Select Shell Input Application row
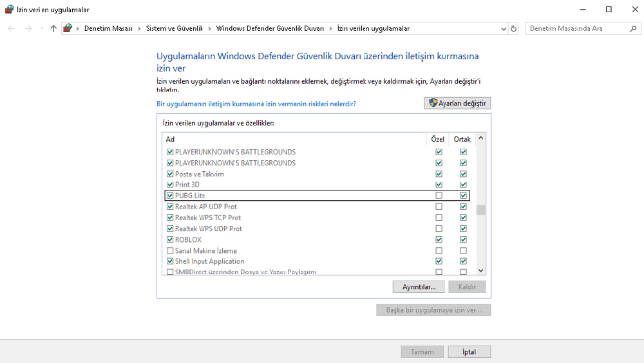 317,261
